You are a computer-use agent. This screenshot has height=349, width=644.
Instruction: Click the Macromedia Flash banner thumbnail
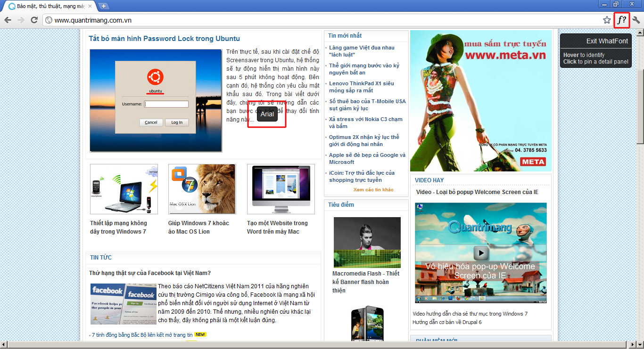point(367,242)
